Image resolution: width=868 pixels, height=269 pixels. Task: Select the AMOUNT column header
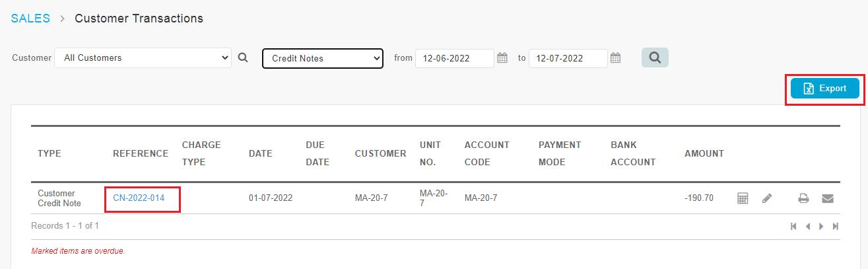(x=704, y=153)
